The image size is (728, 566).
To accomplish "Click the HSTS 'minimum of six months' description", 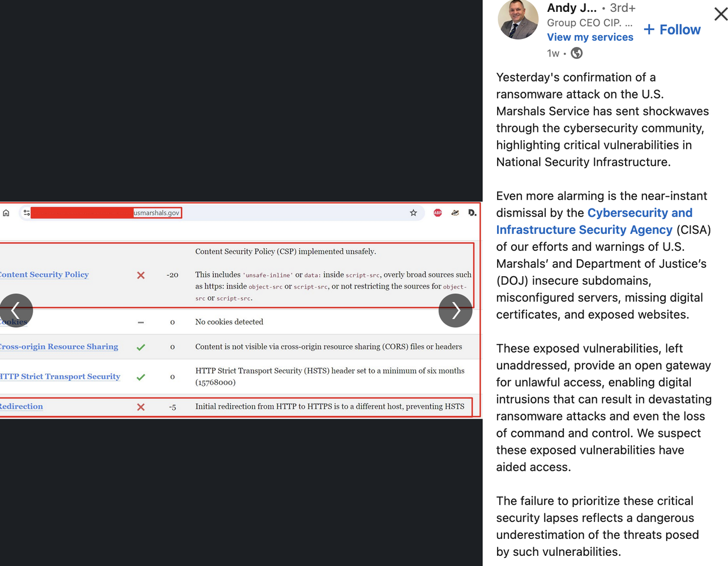I will click(330, 376).
